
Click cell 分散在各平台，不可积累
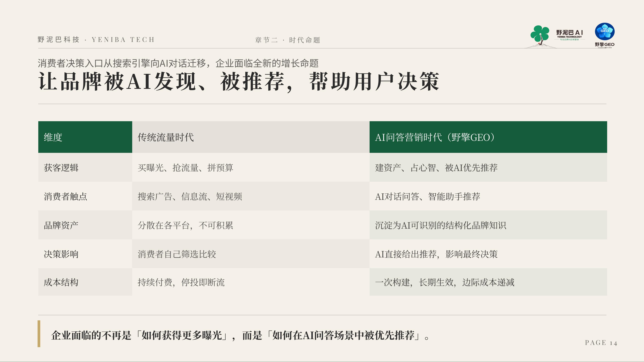(x=251, y=225)
